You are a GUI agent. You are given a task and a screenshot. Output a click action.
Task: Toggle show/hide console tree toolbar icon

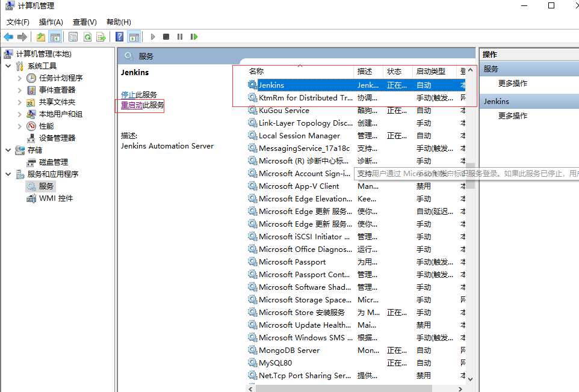pyautogui.click(x=55, y=37)
